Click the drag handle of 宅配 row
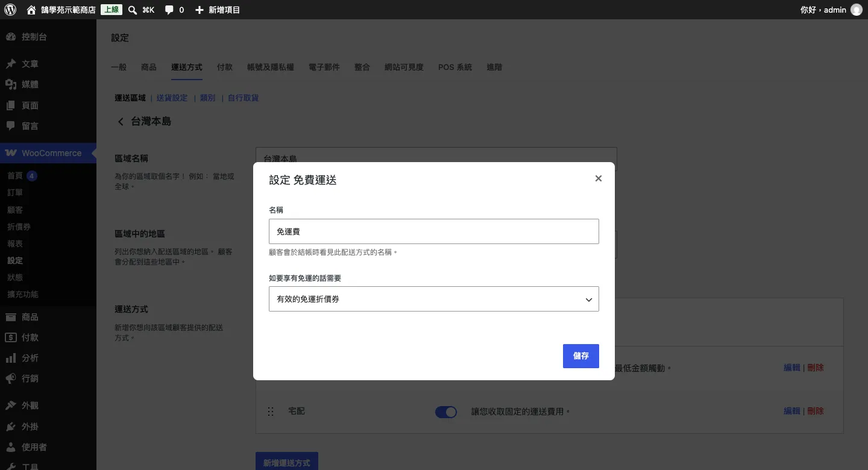Image resolution: width=868 pixels, height=470 pixels. (x=271, y=412)
